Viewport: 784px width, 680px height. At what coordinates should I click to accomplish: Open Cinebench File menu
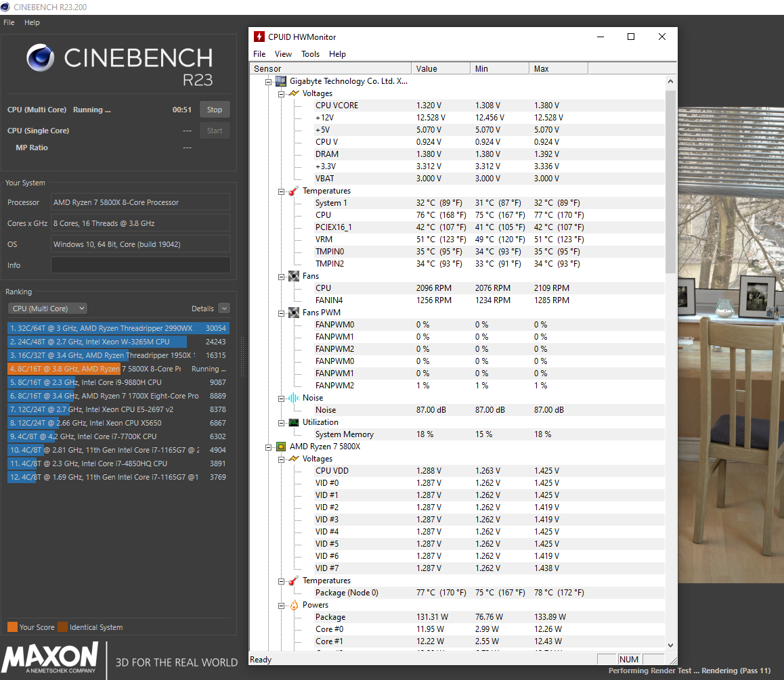9,22
